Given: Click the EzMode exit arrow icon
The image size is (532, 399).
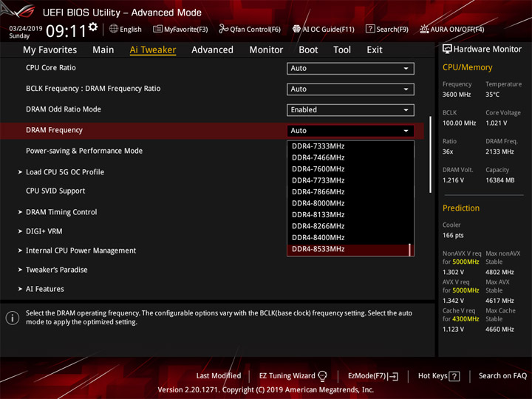Looking at the screenshot, I should tap(394, 376).
